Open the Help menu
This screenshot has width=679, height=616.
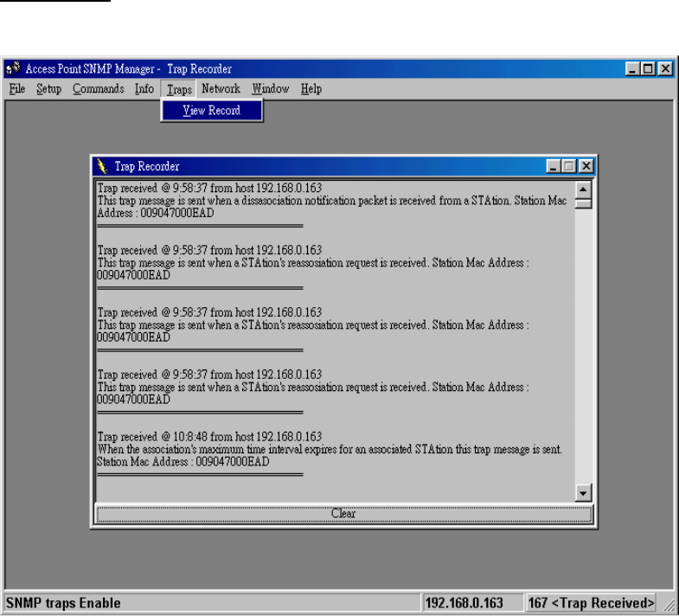pos(311,89)
